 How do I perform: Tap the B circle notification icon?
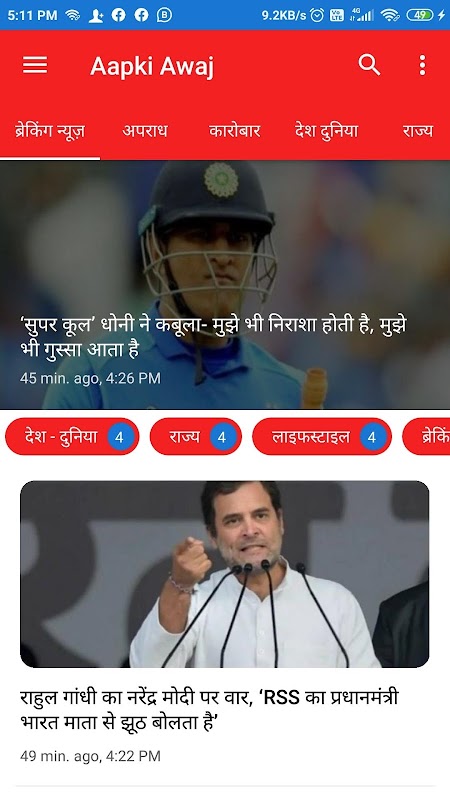[x=164, y=15]
